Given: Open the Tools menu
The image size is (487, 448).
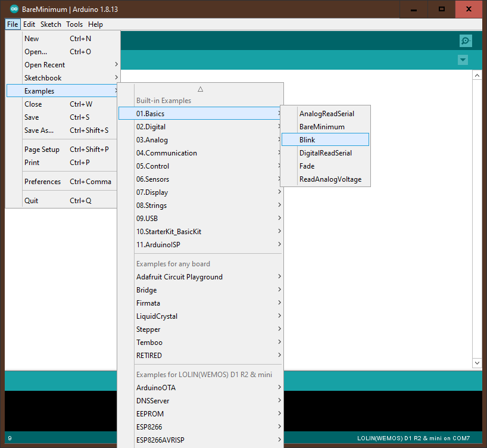Looking at the screenshot, I should (x=74, y=24).
